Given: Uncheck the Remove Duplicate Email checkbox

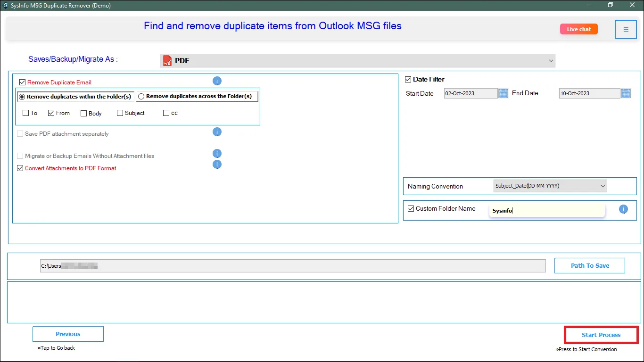Looking at the screenshot, I should [x=22, y=82].
